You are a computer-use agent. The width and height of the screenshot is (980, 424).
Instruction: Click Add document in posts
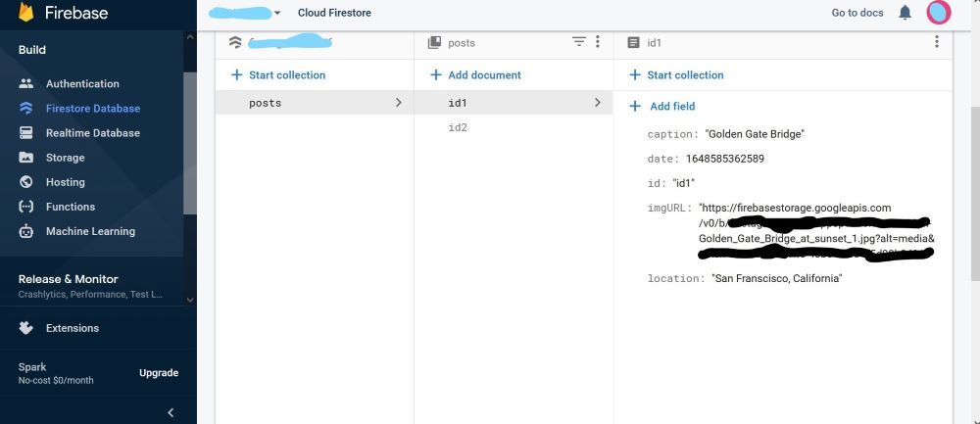476,75
